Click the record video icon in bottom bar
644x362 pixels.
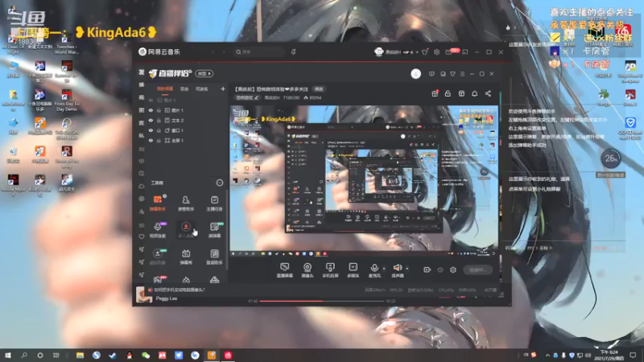[x=427, y=269]
